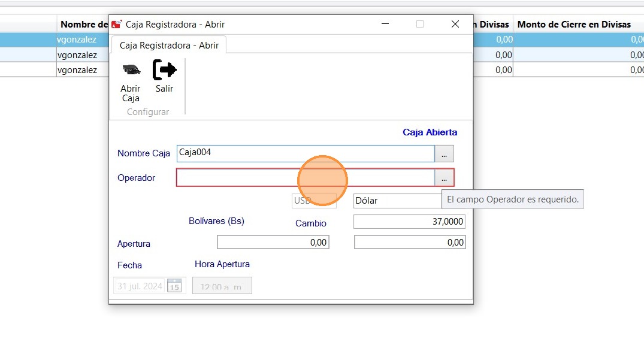Click the Apertura Bolívares amount field
This screenshot has height=360, width=644.
tap(273, 242)
